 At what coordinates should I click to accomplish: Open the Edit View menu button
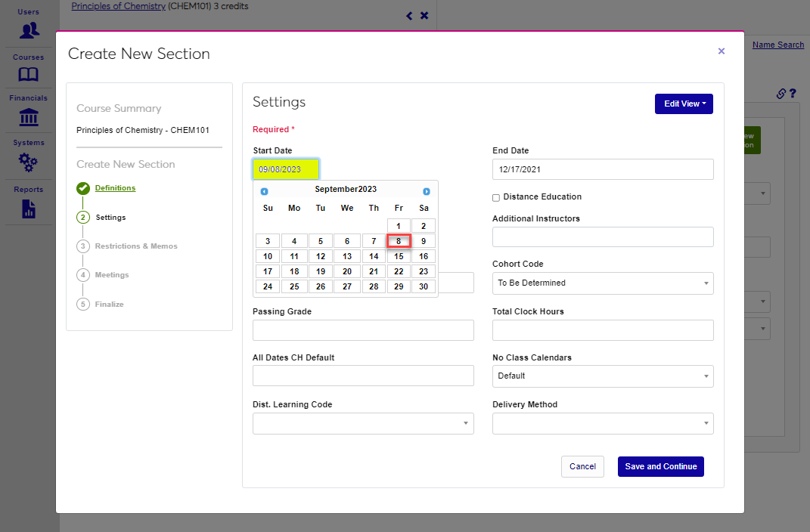[x=684, y=104]
